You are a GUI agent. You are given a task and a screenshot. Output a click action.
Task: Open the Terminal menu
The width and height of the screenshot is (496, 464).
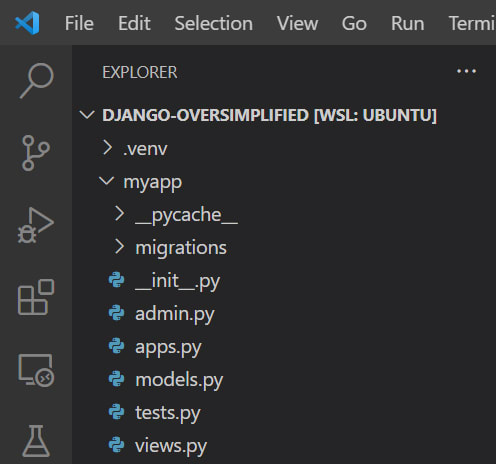click(472, 23)
